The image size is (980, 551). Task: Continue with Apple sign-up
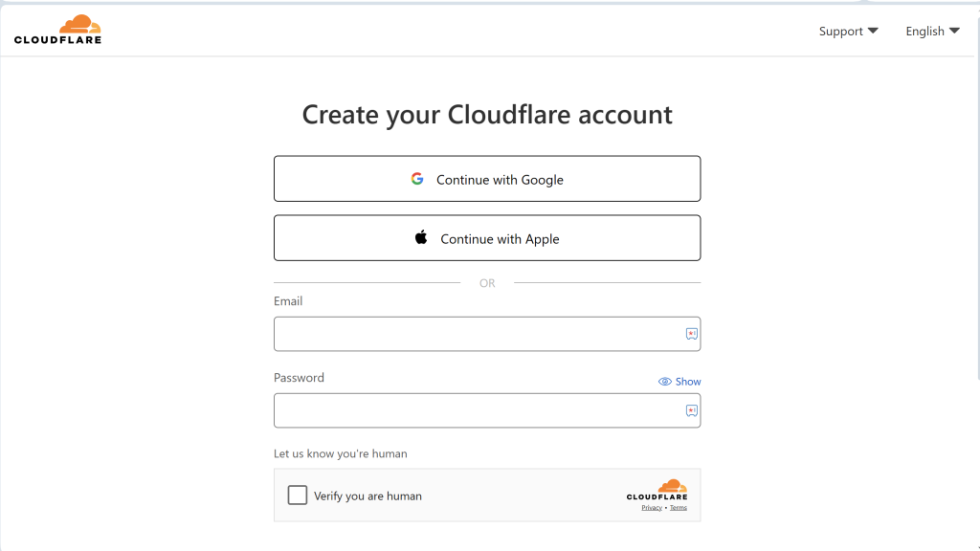click(x=487, y=238)
